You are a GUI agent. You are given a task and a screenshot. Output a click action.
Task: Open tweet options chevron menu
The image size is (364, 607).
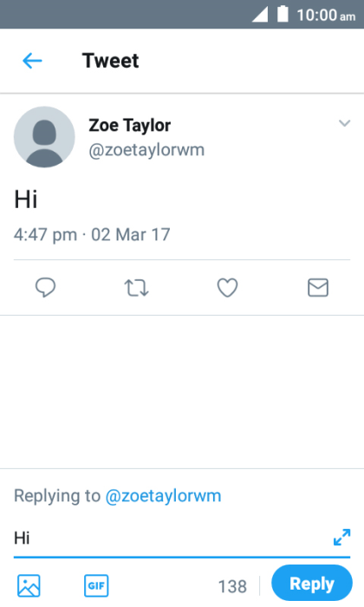point(344,123)
